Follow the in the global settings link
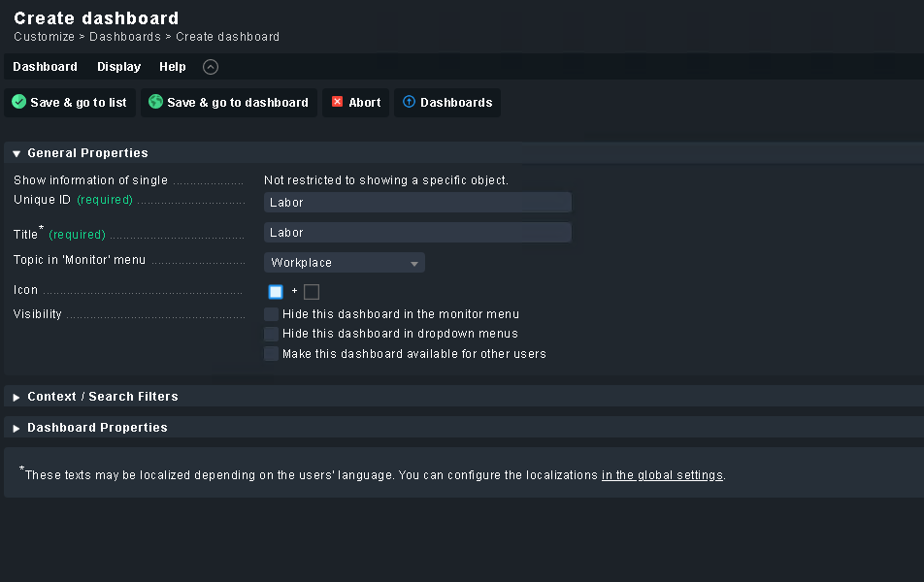 (x=662, y=475)
